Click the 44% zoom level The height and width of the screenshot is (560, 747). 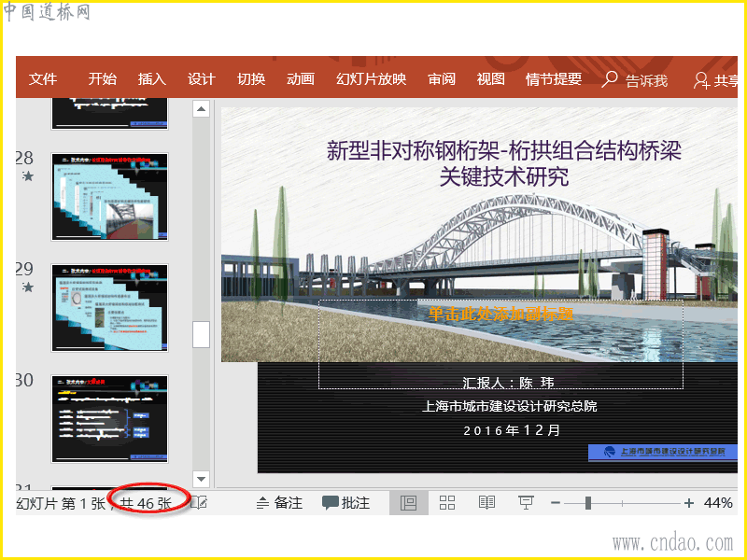[x=718, y=503]
